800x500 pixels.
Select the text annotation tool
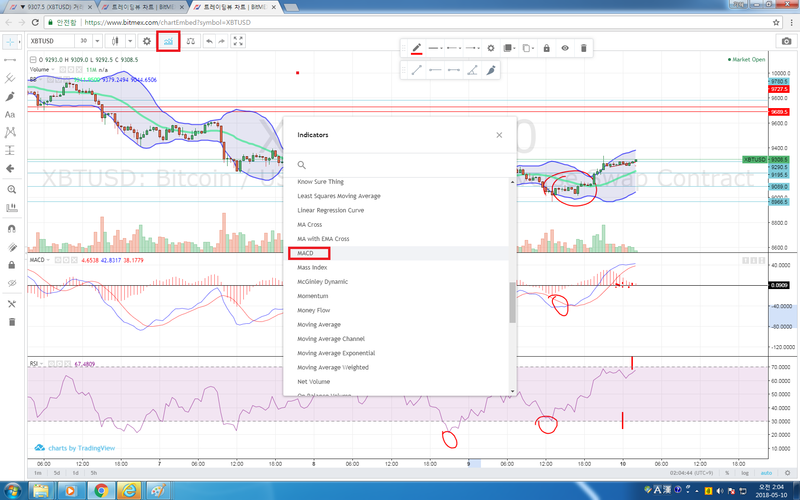click(10, 114)
